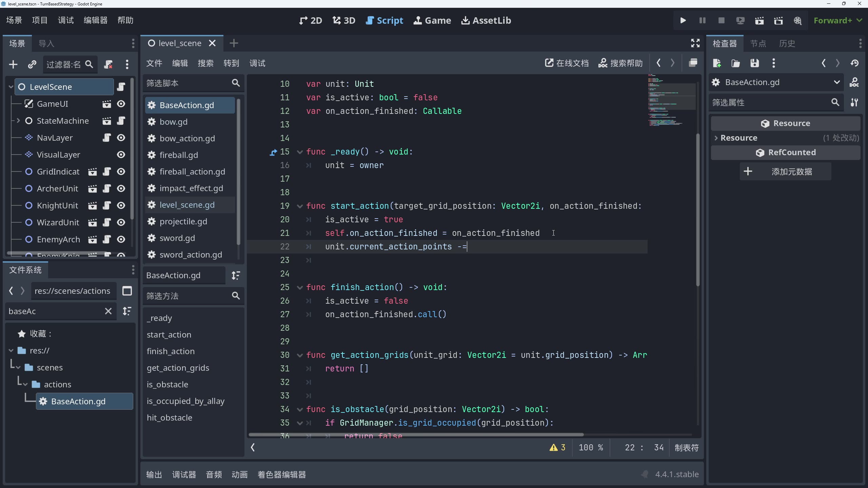Viewport: 868px width, 488px height.
Task: Open the 项目 menu
Action: (x=40, y=20)
